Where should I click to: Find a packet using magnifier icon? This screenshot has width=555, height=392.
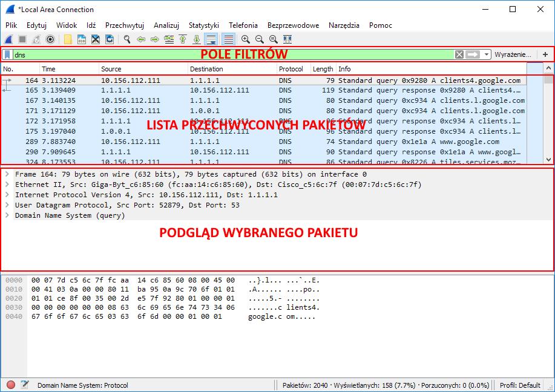pyautogui.click(x=127, y=39)
